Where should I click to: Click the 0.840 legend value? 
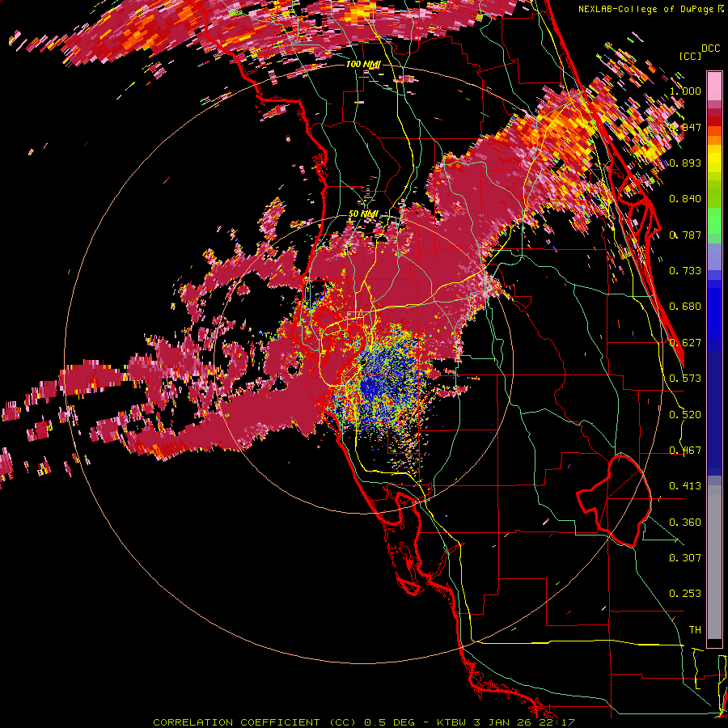pyautogui.click(x=685, y=199)
